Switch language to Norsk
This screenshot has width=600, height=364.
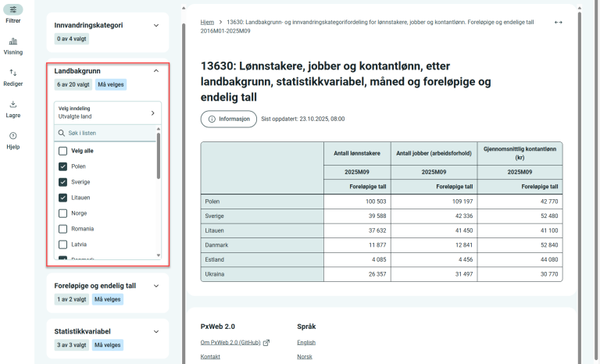305,357
